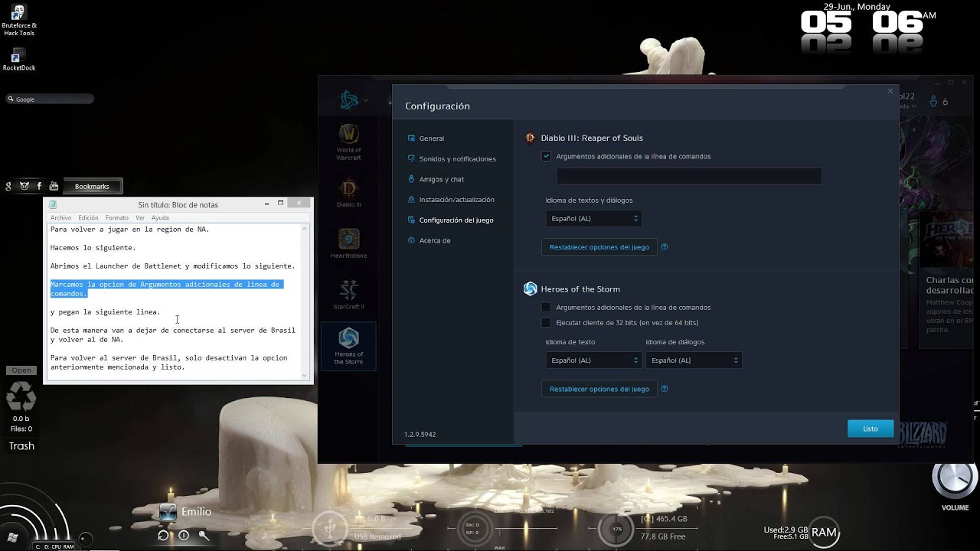Click the disk usage 17% gauge
Image resolution: width=980 pixels, height=551 pixels.
pyautogui.click(x=617, y=529)
